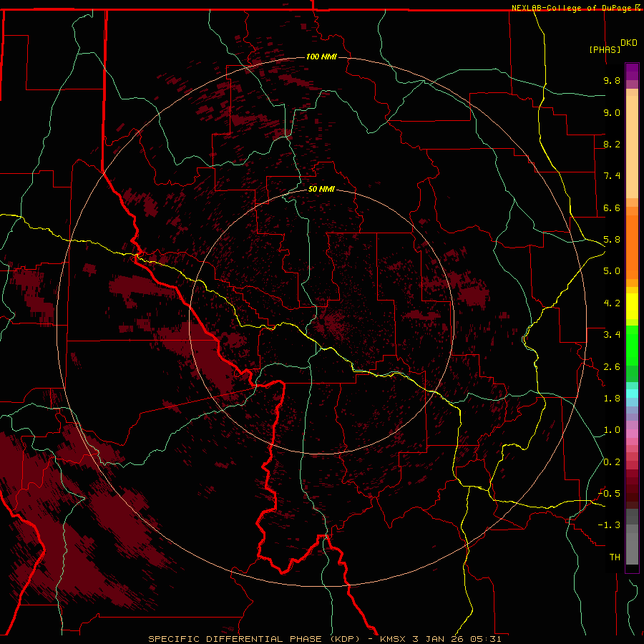
Task: Click the 5.0 scale value
Action: click(612, 271)
